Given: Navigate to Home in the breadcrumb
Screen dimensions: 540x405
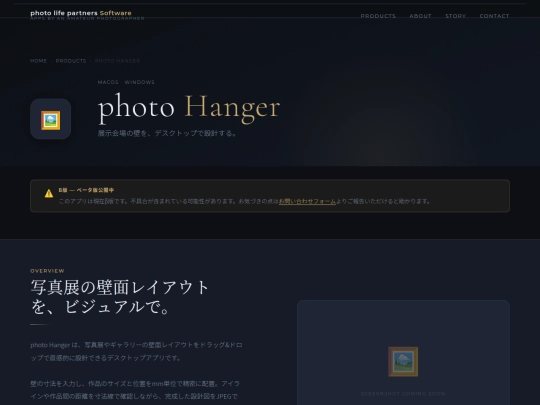Looking at the screenshot, I should click(39, 61).
